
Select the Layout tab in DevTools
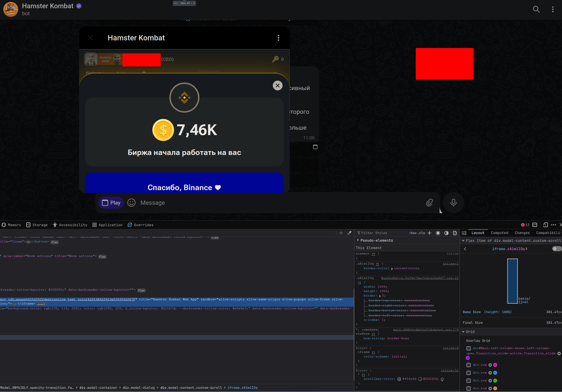pos(478,233)
